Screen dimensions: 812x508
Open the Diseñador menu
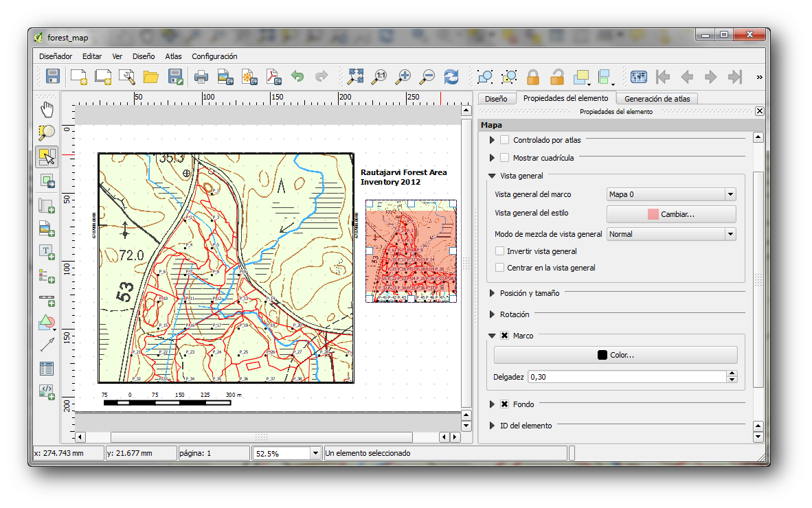pos(56,56)
